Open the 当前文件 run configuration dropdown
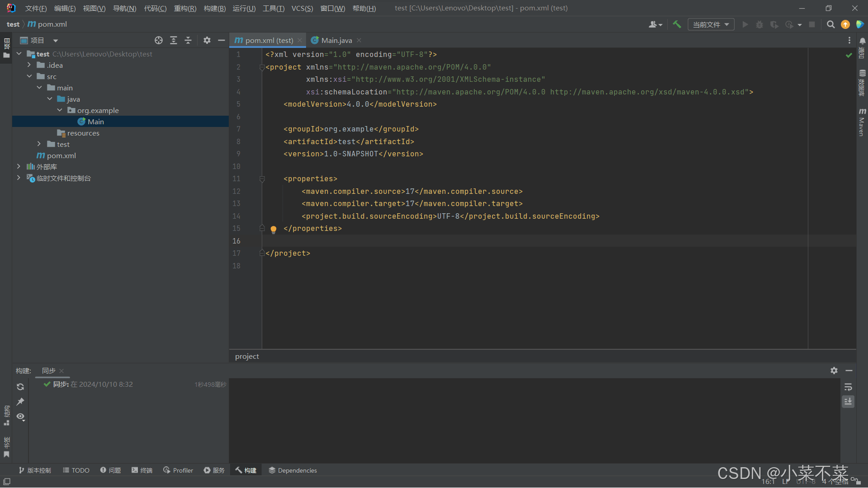 (711, 24)
